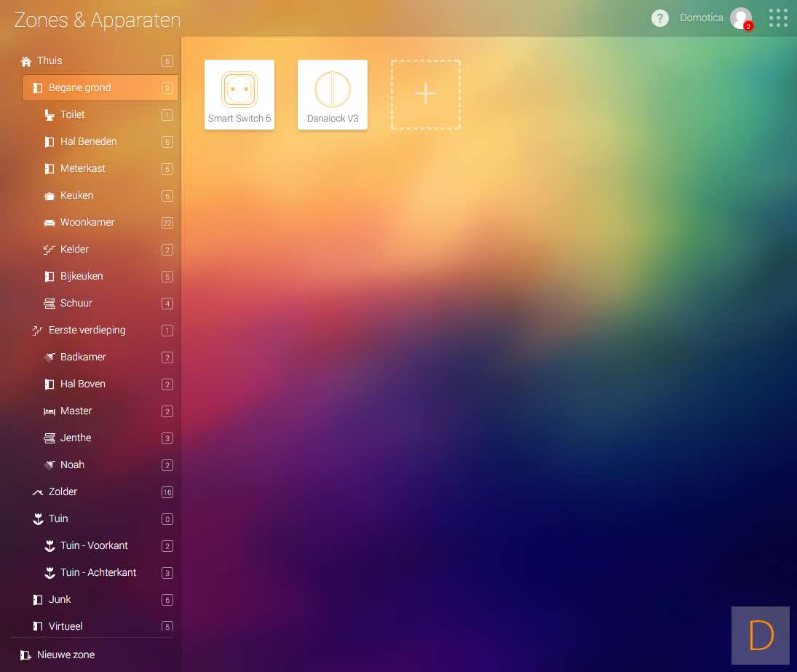Image resolution: width=797 pixels, height=672 pixels.
Task: Select the Begane grond zone
Action: tap(80, 88)
